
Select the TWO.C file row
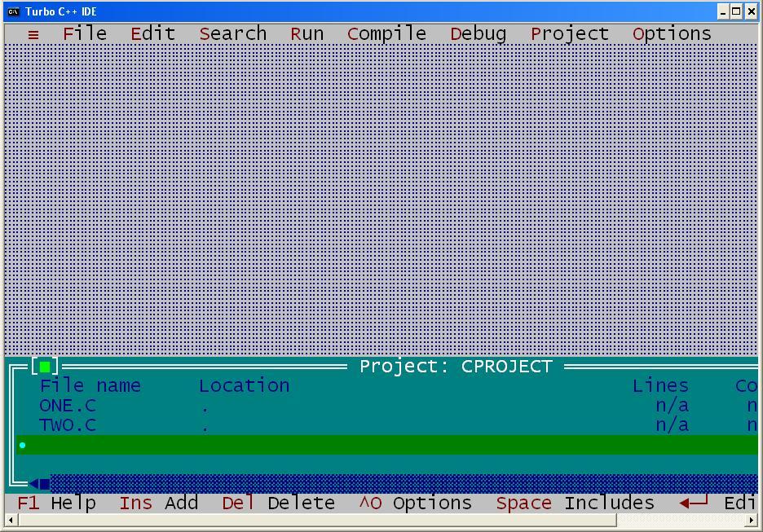click(387, 425)
